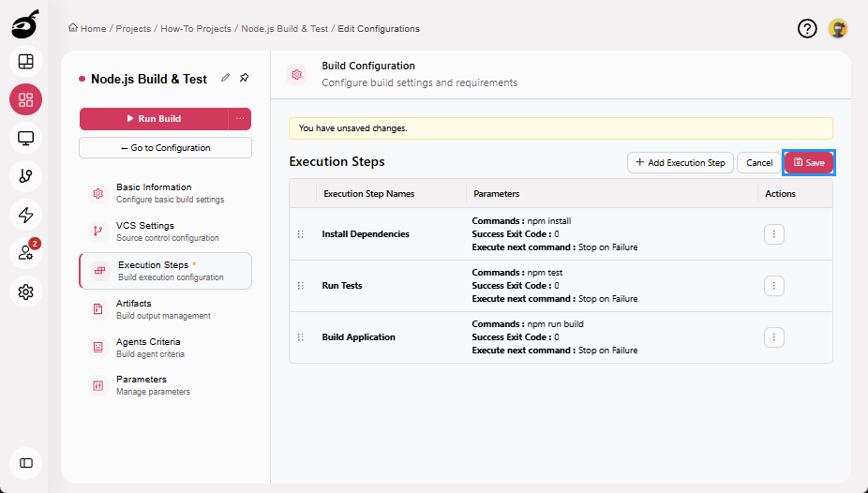The image size is (868, 493).
Task: Go to Projects in the breadcrumb
Action: pyautogui.click(x=133, y=29)
